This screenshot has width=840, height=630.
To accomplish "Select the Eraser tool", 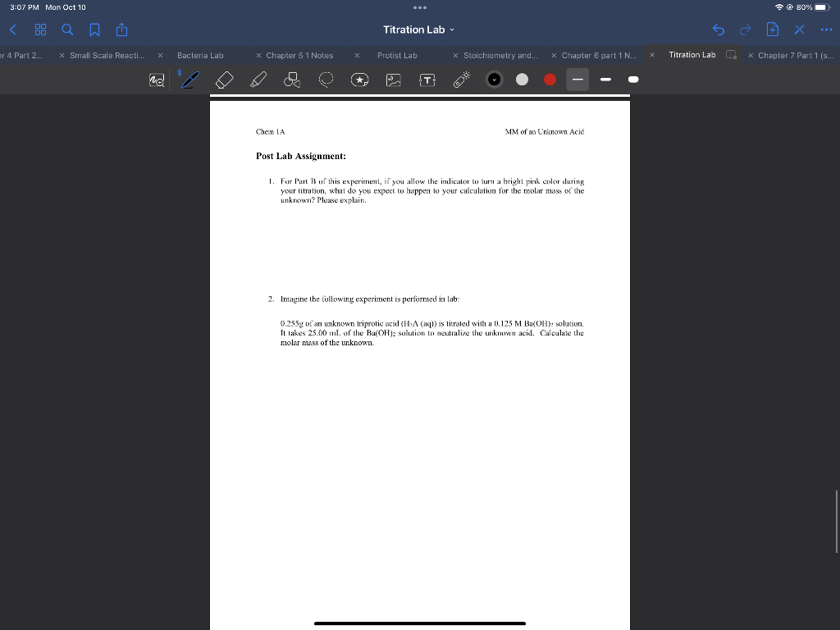I will (x=223, y=79).
